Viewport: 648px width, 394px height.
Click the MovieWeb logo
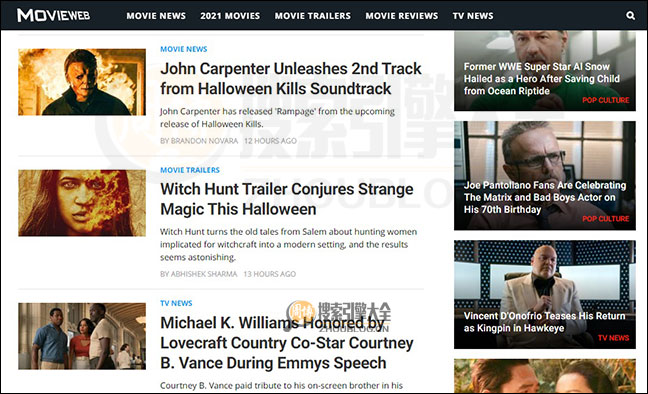click(53, 15)
